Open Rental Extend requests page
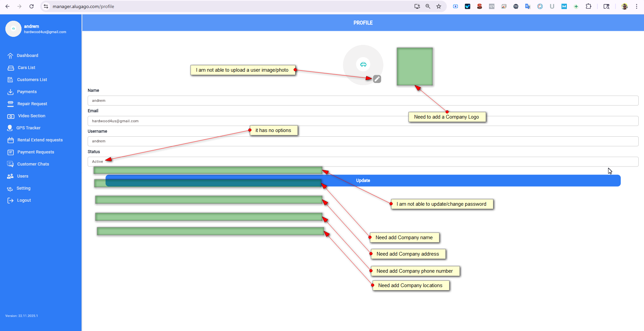The height and width of the screenshot is (331, 644). (40, 140)
